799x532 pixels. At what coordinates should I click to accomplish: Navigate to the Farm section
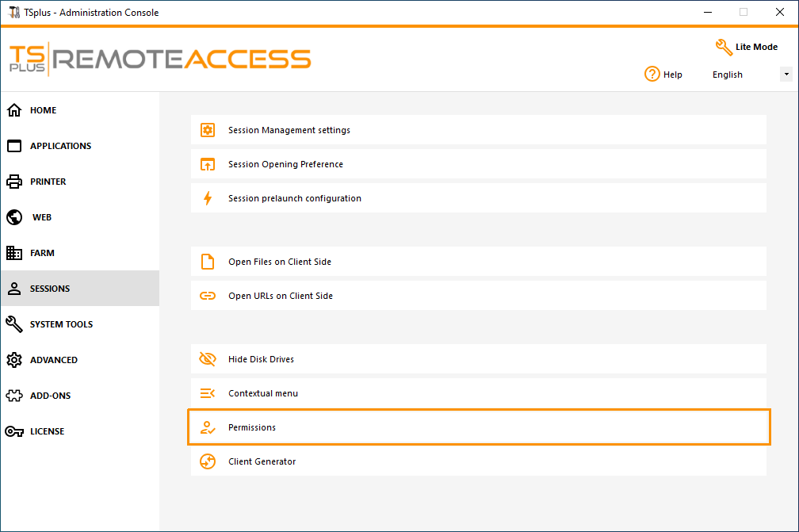[x=42, y=253]
